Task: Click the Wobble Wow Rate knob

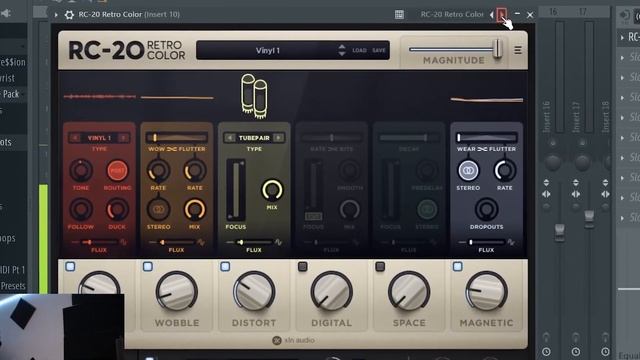Action: 158,170
